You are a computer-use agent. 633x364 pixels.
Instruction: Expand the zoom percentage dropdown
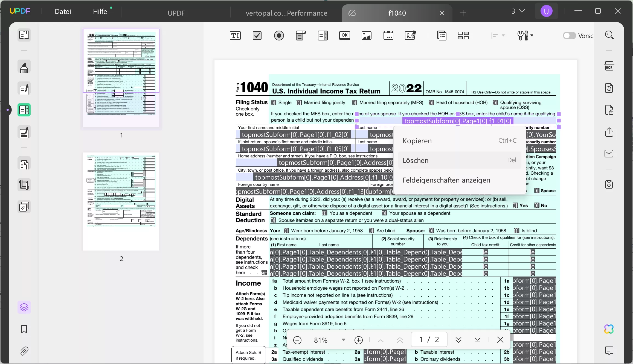(343, 340)
